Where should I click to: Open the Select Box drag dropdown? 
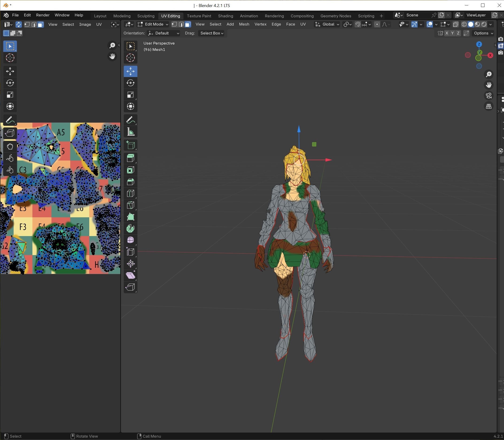(x=211, y=33)
